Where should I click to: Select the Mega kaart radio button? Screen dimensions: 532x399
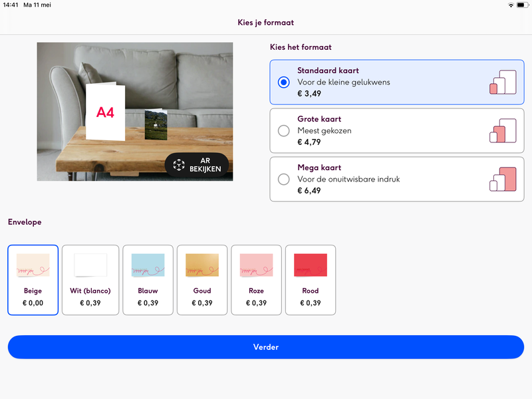pyautogui.click(x=284, y=179)
